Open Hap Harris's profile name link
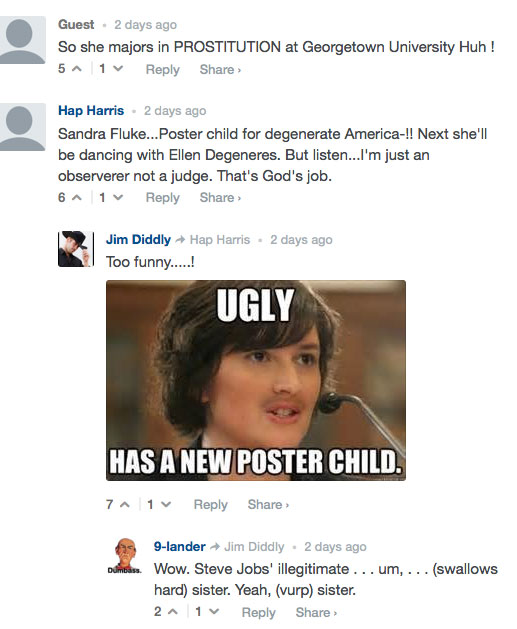 91,110
